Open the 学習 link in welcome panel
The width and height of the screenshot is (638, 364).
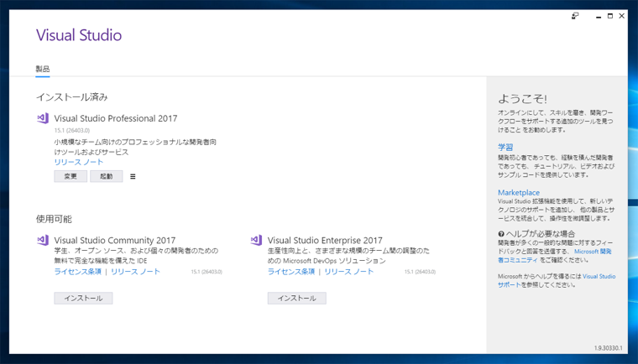505,148
